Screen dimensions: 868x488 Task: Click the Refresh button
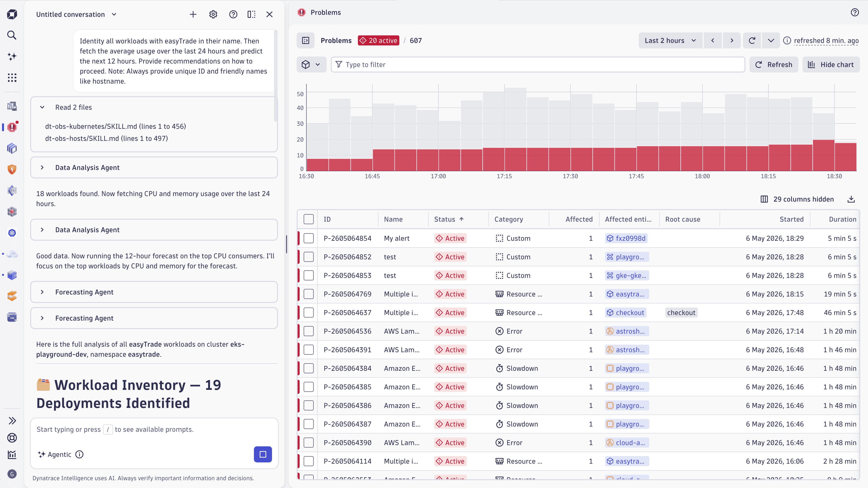tap(774, 64)
